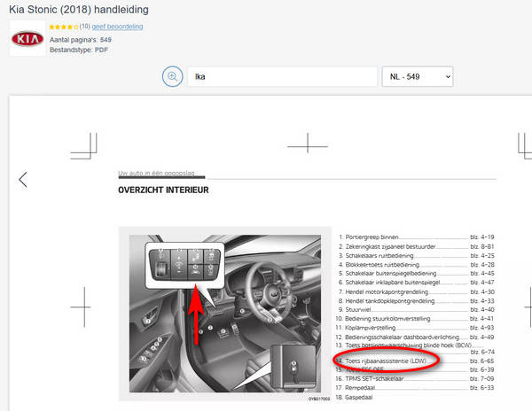Click the 'Bestandstype: PDF' text
This screenshot has width=532, height=411.
tap(76, 50)
